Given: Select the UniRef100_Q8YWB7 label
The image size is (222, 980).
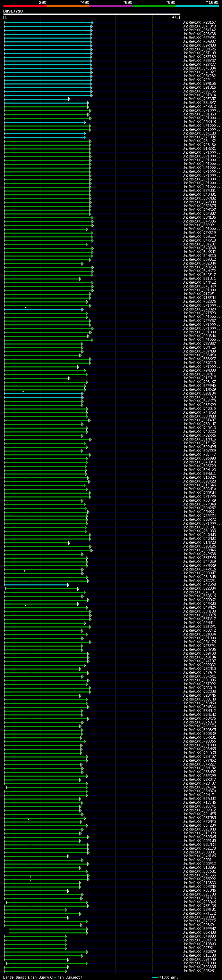Looking at the screenshot, I should click(x=199, y=343).
